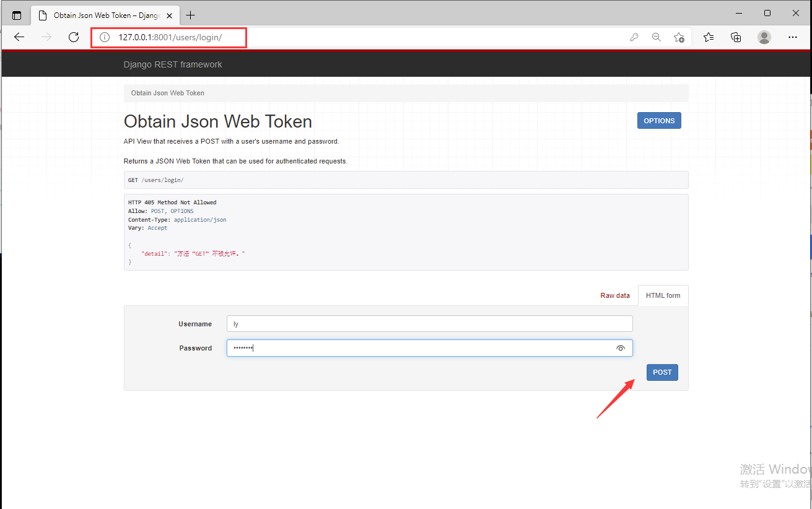Focus the address bar URL
Screen dimensions: 812x509
170,37
